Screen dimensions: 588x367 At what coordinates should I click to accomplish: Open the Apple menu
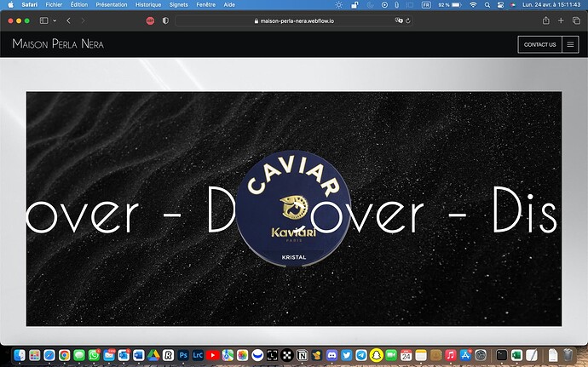point(10,4)
